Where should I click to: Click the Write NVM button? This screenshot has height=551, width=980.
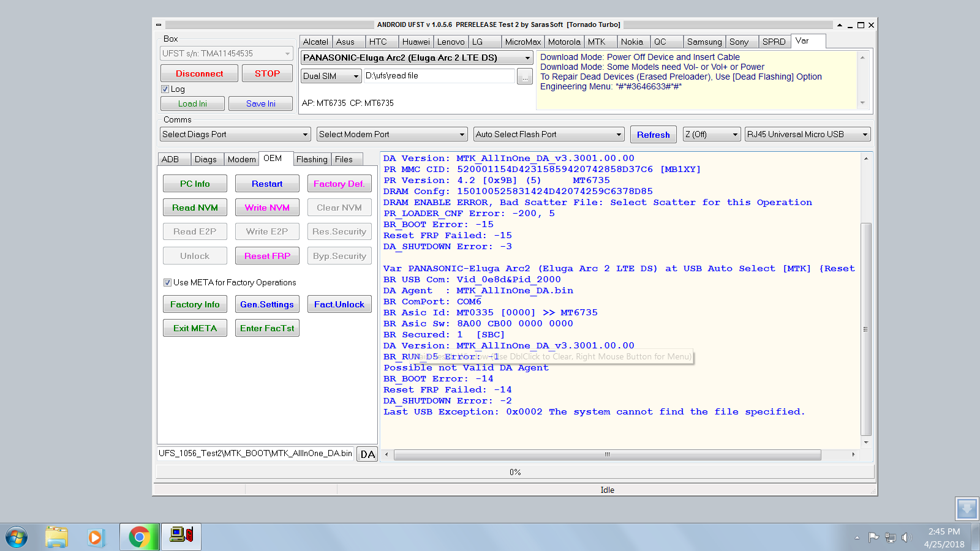coord(267,208)
